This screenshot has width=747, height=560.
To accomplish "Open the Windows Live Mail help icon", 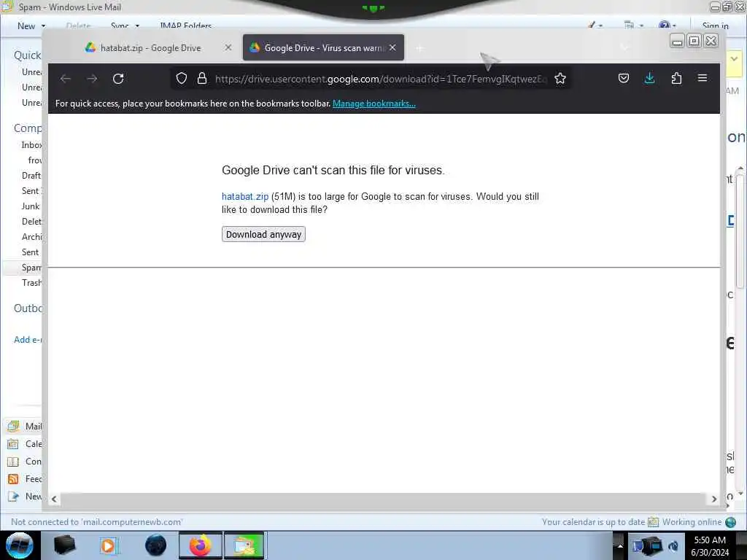I will coord(665,26).
